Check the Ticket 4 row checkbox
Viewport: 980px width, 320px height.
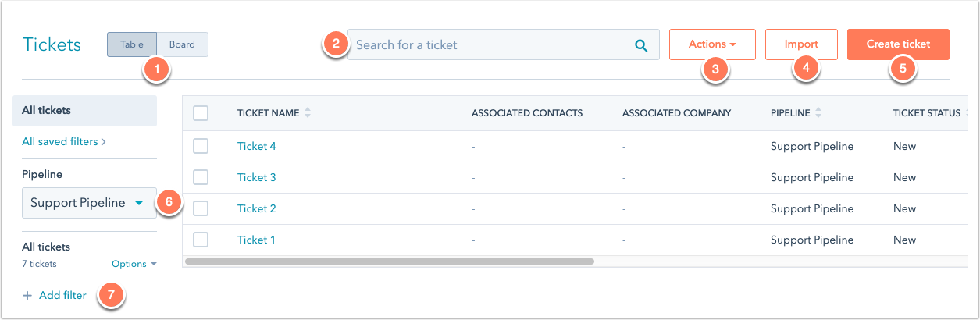(x=201, y=146)
